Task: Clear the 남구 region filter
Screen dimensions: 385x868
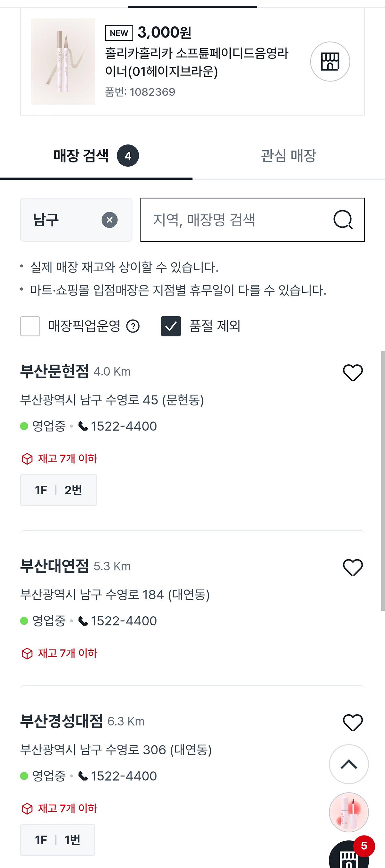Action: (109, 220)
